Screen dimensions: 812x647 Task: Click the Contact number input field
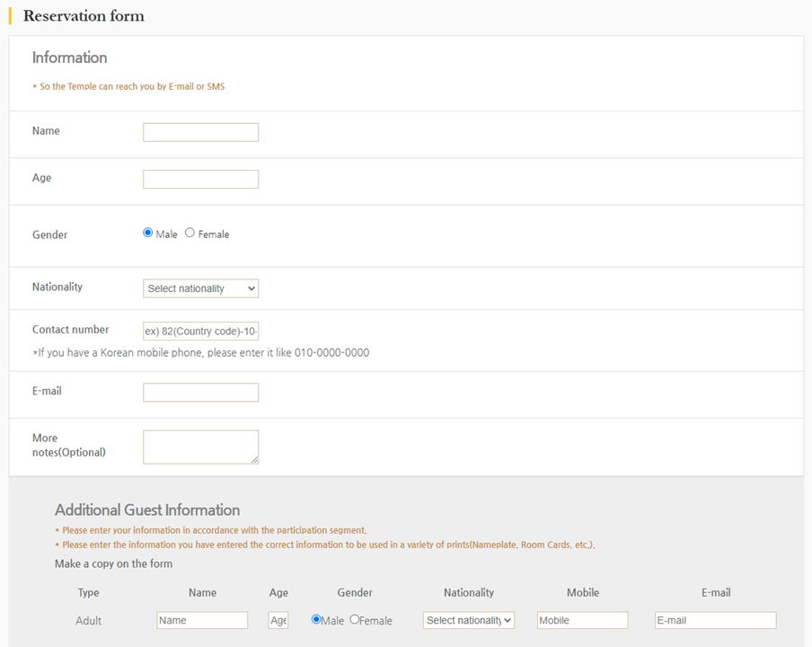click(200, 332)
